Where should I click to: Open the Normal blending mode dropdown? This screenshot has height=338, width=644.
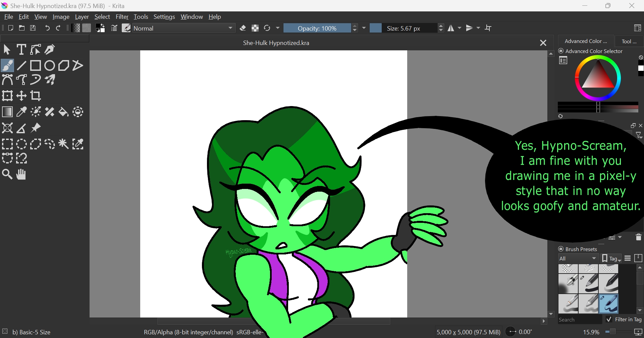point(183,28)
